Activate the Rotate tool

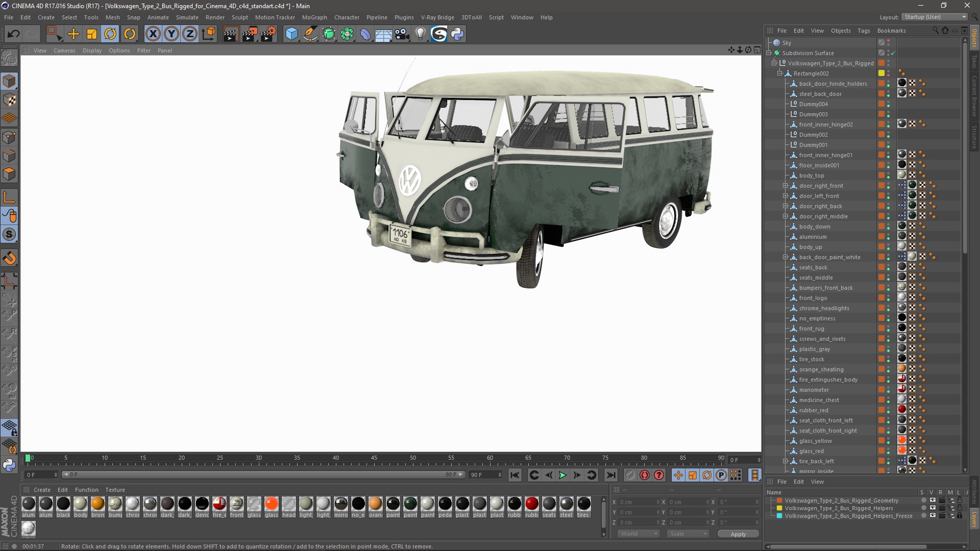pos(110,34)
